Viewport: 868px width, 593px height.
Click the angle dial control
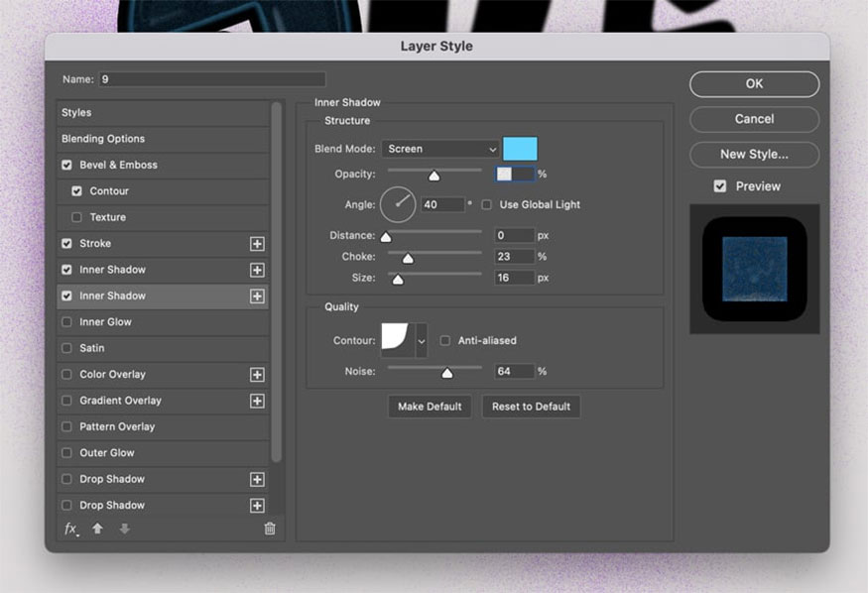pos(398,205)
